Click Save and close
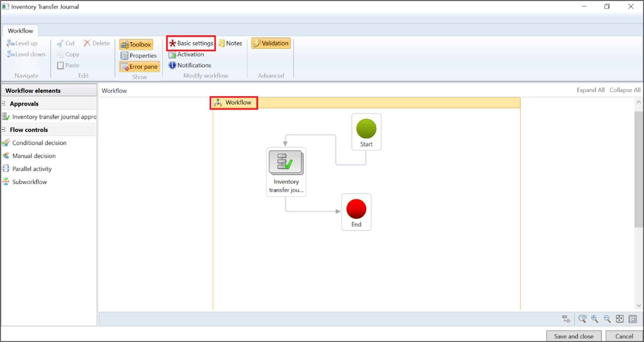 coord(574,336)
